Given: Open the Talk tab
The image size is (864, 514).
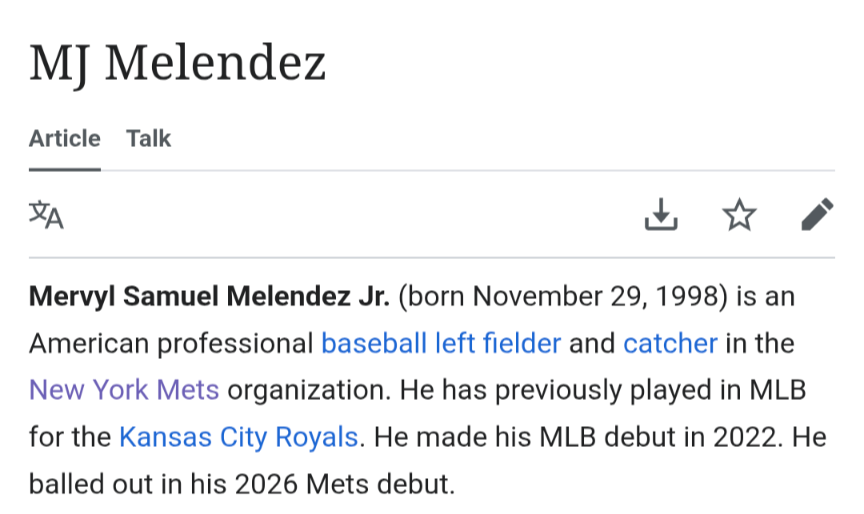Looking at the screenshot, I should (x=149, y=139).
